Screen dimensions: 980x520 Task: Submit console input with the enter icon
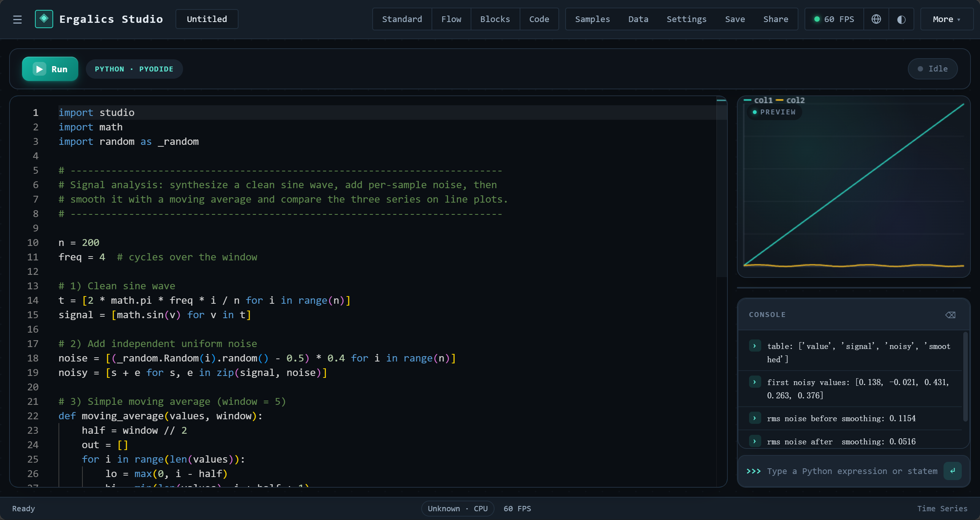(x=953, y=471)
